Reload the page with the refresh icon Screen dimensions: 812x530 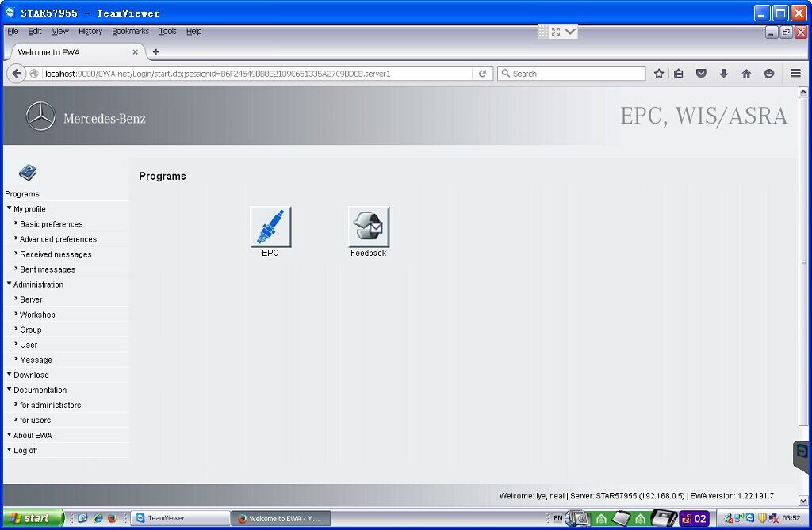(x=483, y=73)
